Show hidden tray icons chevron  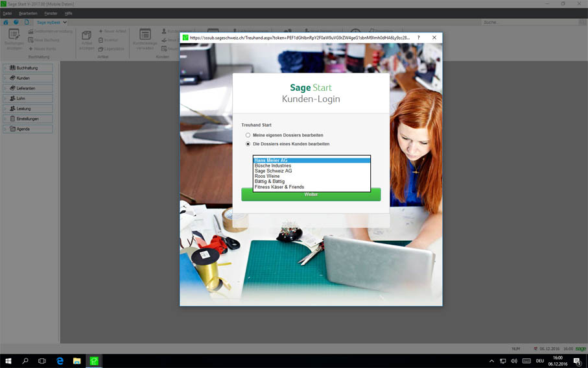[x=491, y=361]
